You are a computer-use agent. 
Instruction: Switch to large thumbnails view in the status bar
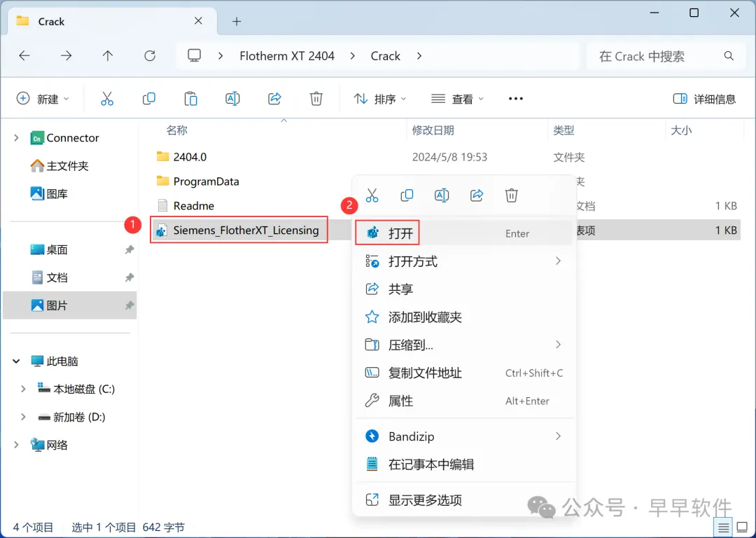pyautogui.click(x=743, y=527)
